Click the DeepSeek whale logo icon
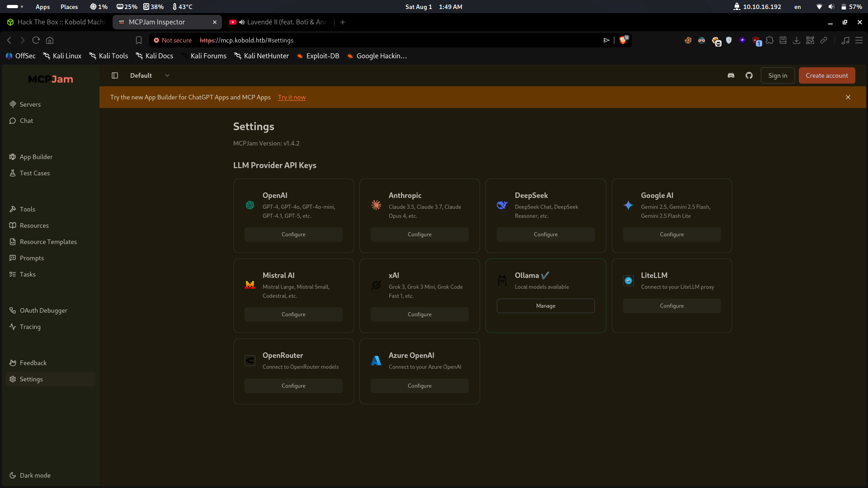This screenshot has height=488, width=868. tap(502, 205)
